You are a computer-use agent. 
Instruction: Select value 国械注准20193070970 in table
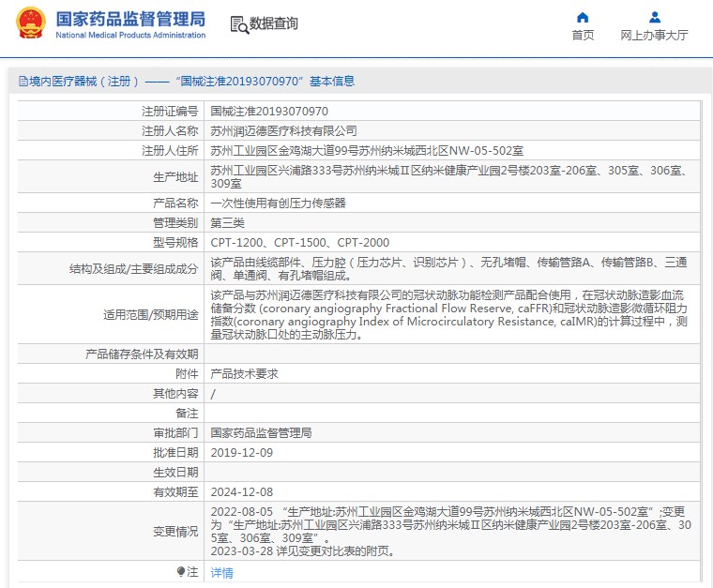click(269, 111)
